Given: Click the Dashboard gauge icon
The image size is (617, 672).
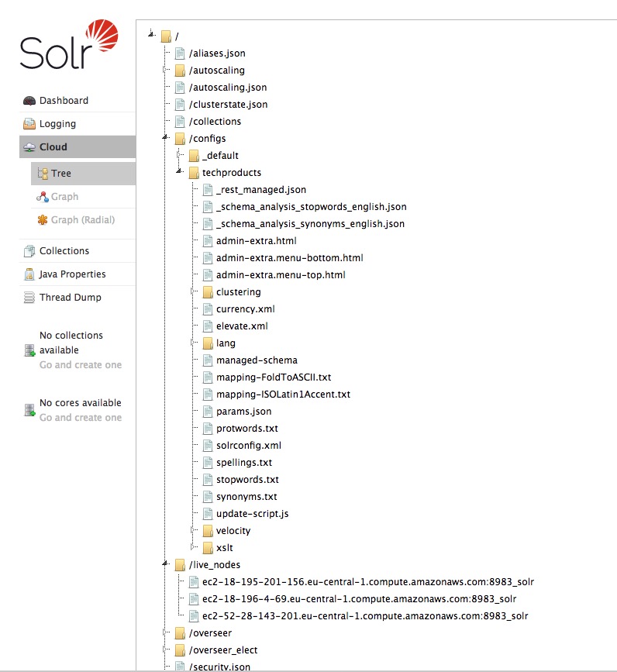Looking at the screenshot, I should (29, 101).
